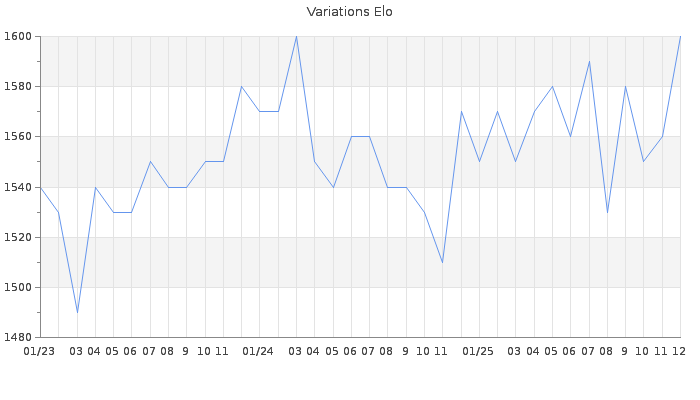Select the 01/24 x-axis date label
Screen dimensions: 700x400
click(x=258, y=351)
